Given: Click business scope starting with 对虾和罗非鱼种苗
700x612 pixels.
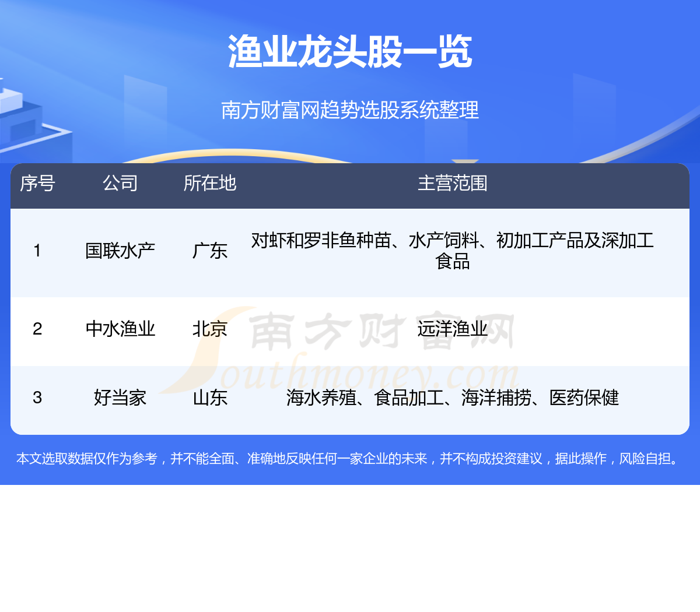Looking at the screenshot, I should coord(453,251).
